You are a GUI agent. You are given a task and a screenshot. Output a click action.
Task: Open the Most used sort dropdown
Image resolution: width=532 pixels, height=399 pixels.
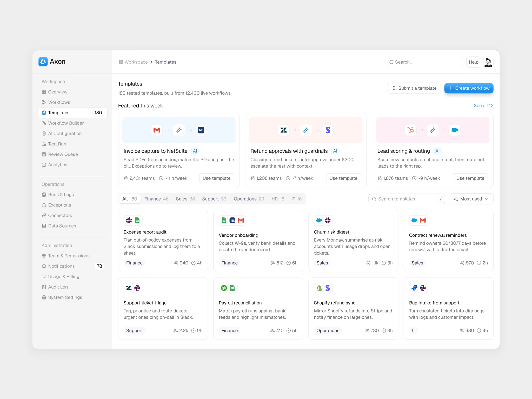pyautogui.click(x=471, y=199)
